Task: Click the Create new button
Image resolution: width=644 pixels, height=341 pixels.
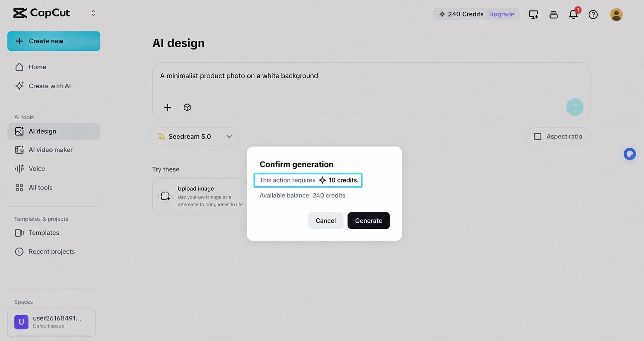Action: point(54,41)
